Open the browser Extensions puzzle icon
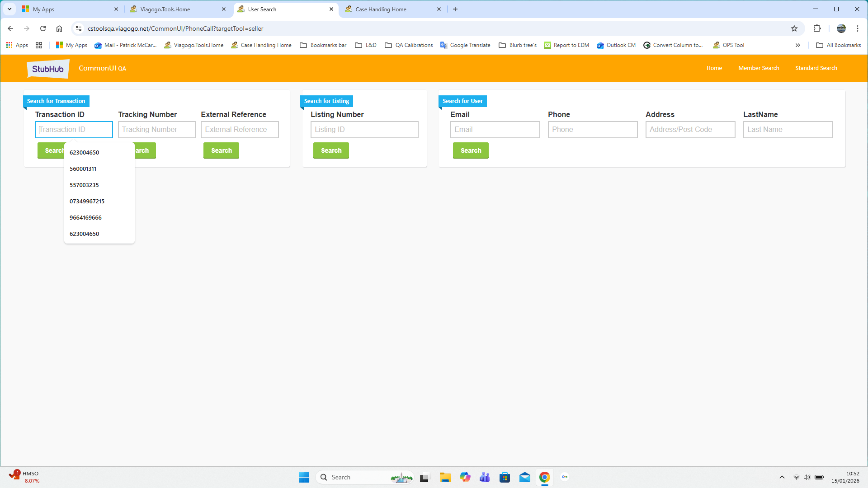 pyautogui.click(x=817, y=28)
